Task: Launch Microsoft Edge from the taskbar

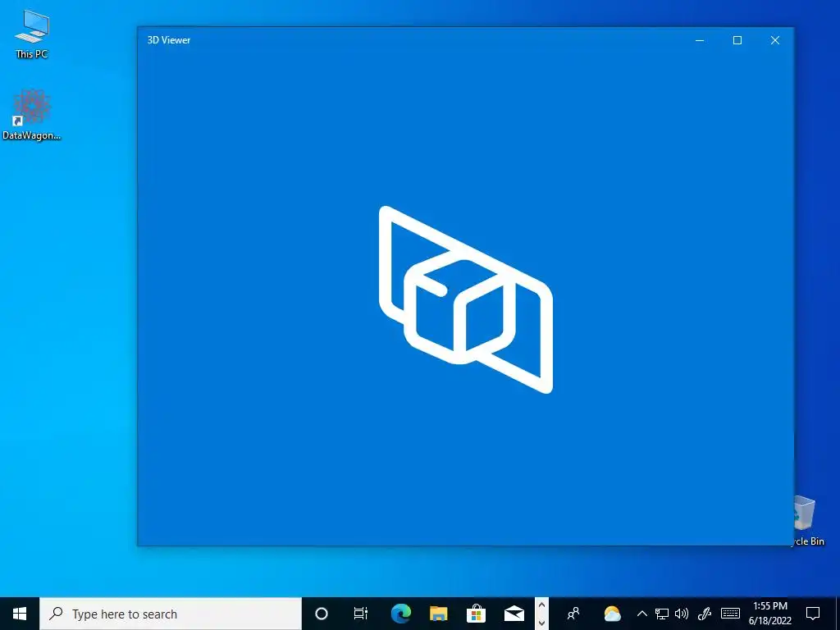Action: pyautogui.click(x=400, y=614)
